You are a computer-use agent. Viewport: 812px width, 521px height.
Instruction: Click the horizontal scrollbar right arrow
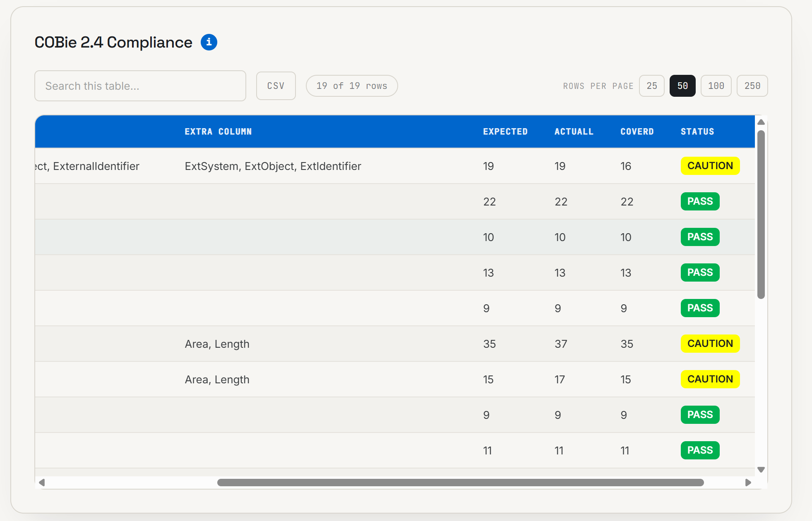[748, 483]
